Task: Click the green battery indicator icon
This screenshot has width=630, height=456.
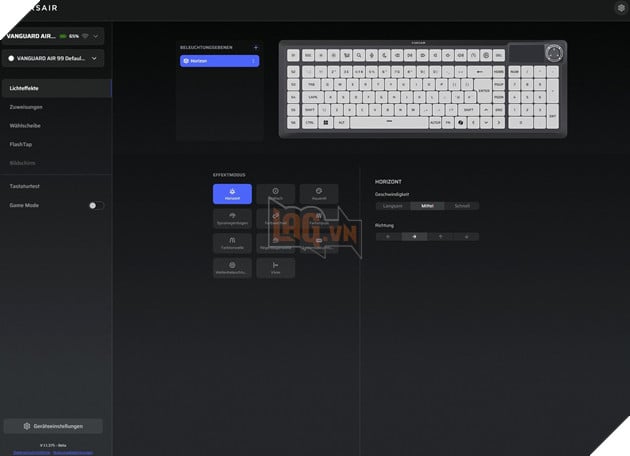Action: 63,36
